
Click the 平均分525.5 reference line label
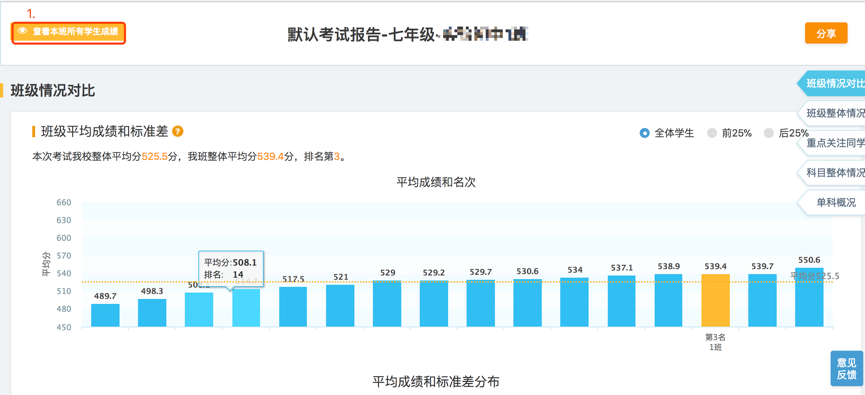tap(815, 276)
